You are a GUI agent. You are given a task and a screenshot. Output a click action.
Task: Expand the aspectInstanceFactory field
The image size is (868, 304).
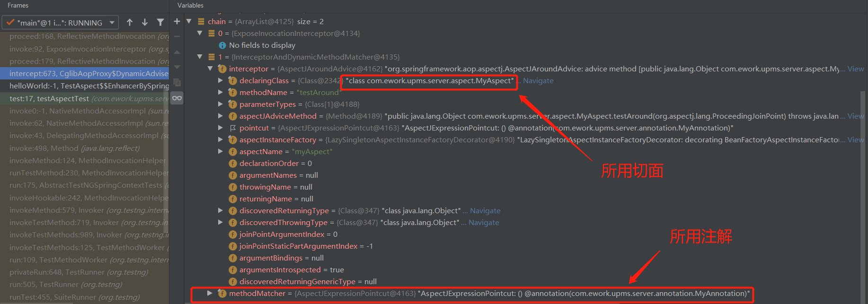pyautogui.click(x=220, y=139)
